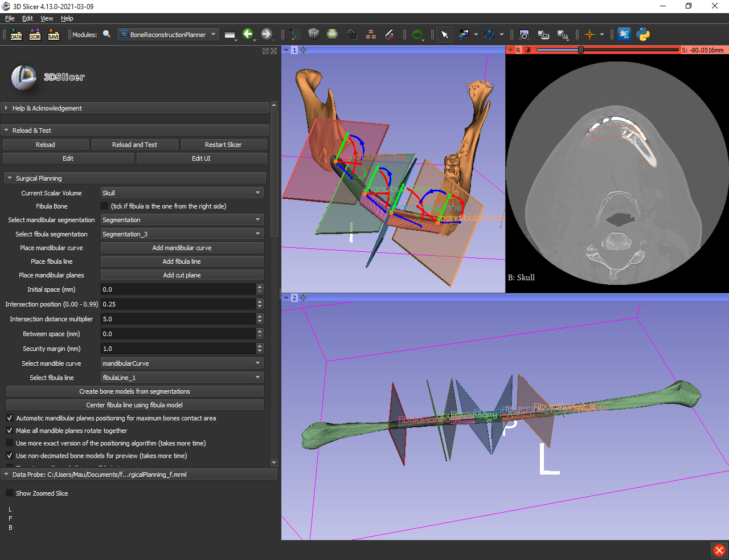729x560 pixels.
Task: Click the green back-arrow module history icon
Action: pos(248,35)
